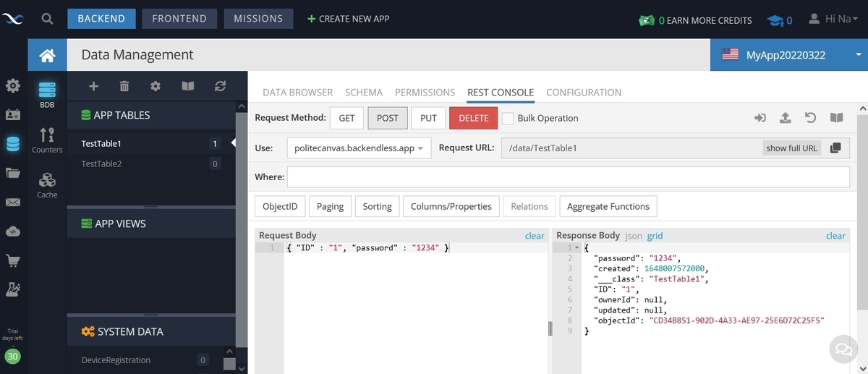This screenshot has height=374, width=868.
Task: Switch response view to json
Action: 634,236
